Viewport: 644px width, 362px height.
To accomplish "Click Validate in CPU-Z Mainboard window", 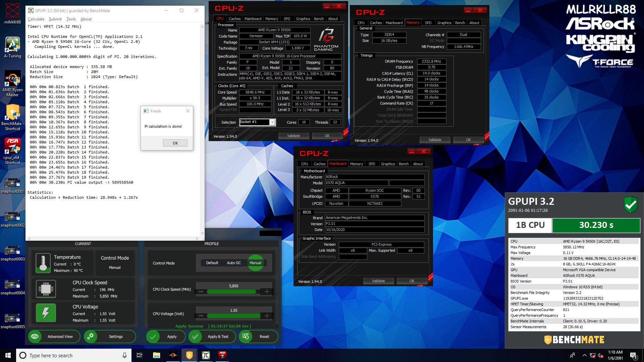I will point(378,281).
